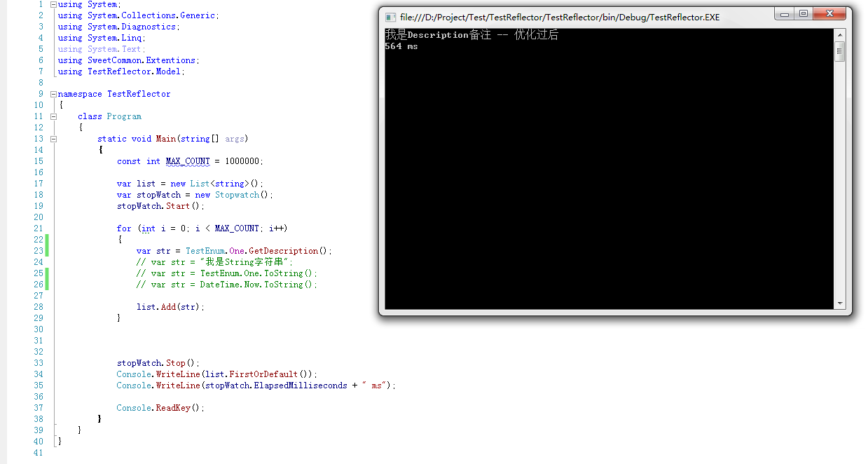This screenshot has height=464, width=868.
Task: Click 'GetDescription' on line 23
Action: coord(283,251)
